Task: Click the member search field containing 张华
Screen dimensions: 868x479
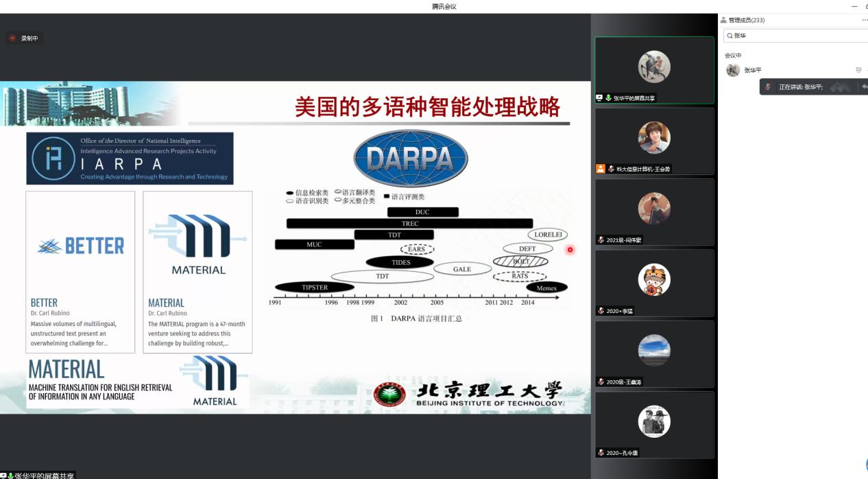Action: [x=796, y=36]
